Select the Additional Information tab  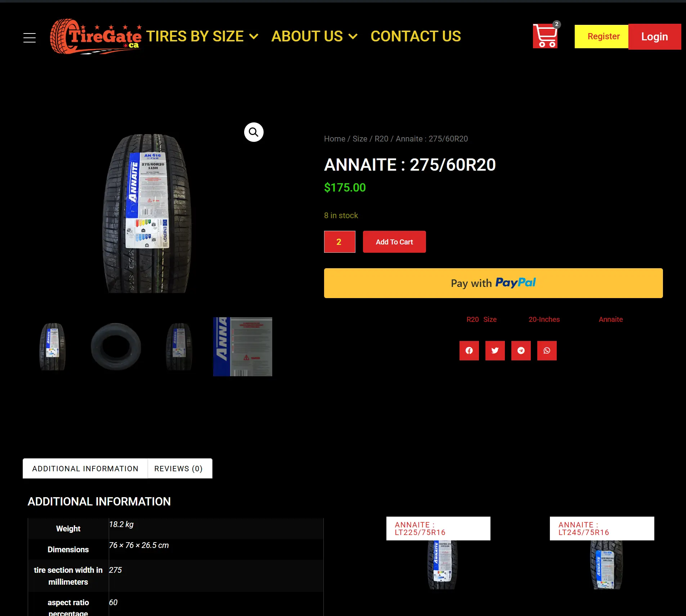[85, 468]
